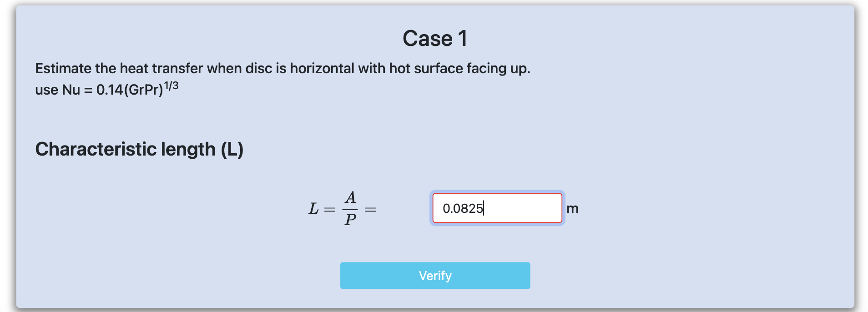Click the Characteristic length (L) heading

click(x=139, y=149)
